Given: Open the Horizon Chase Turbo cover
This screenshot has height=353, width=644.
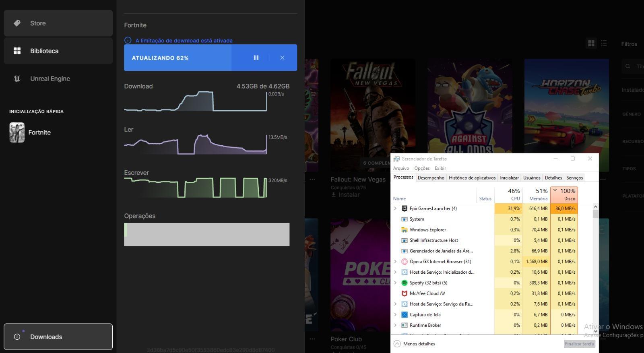Looking at the screenshot, I should click(566, 106).
